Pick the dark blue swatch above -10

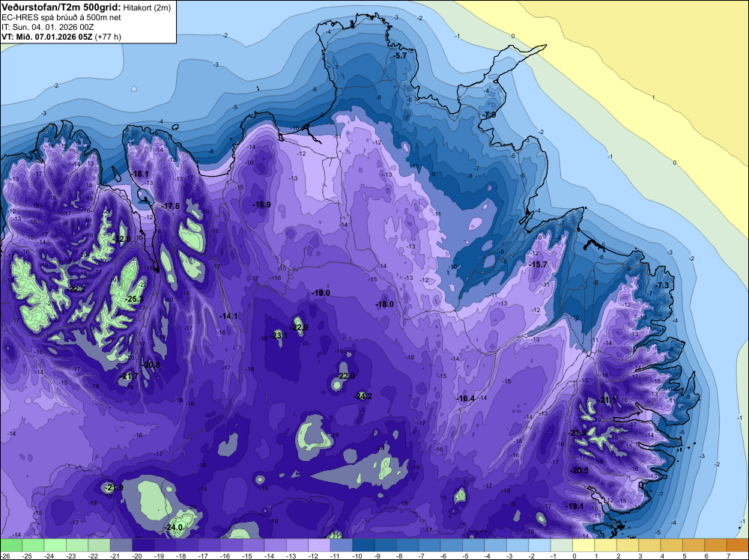tap(363, 545)
